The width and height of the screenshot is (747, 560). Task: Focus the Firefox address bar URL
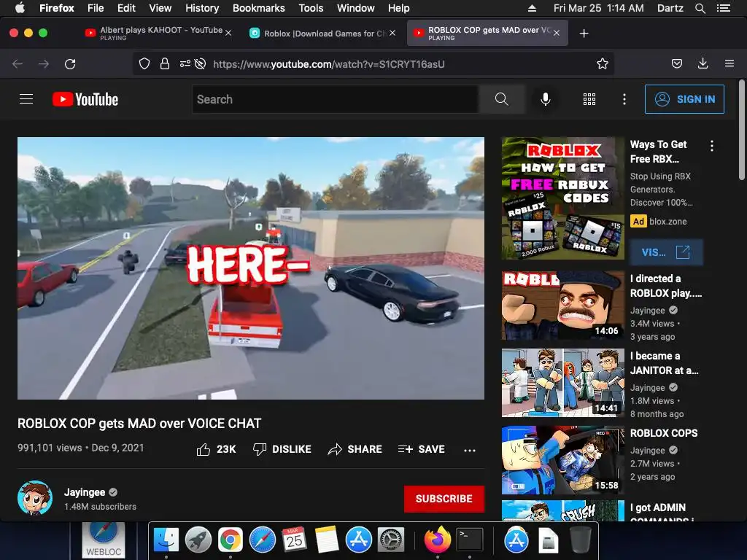(329, 64)
